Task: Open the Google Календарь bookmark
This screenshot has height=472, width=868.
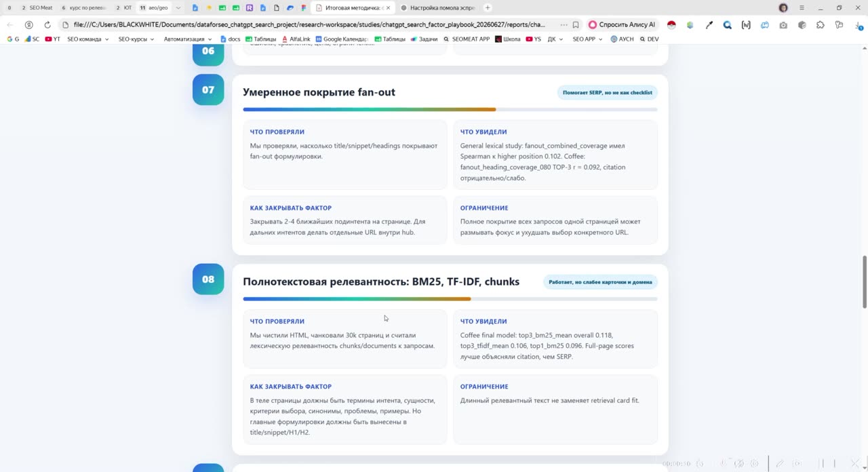Action: point(342,39)
